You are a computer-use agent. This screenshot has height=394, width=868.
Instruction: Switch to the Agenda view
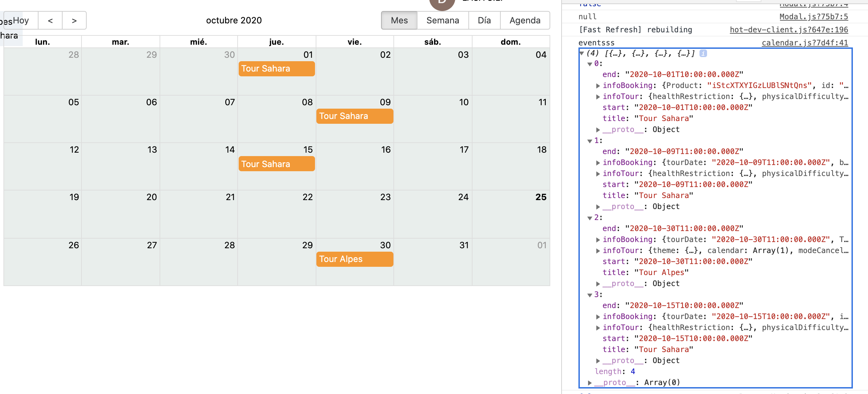click(x=525, y=20)
